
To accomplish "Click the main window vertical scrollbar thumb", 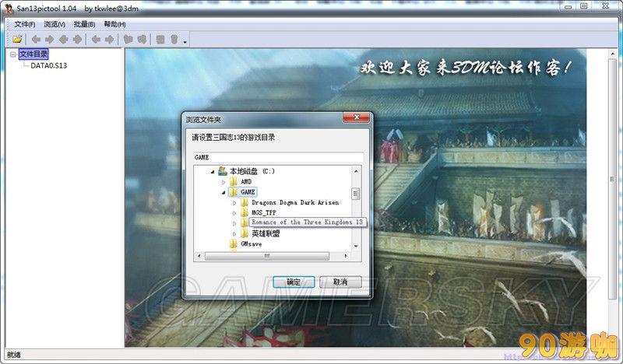I will click(x=612, y=179).
